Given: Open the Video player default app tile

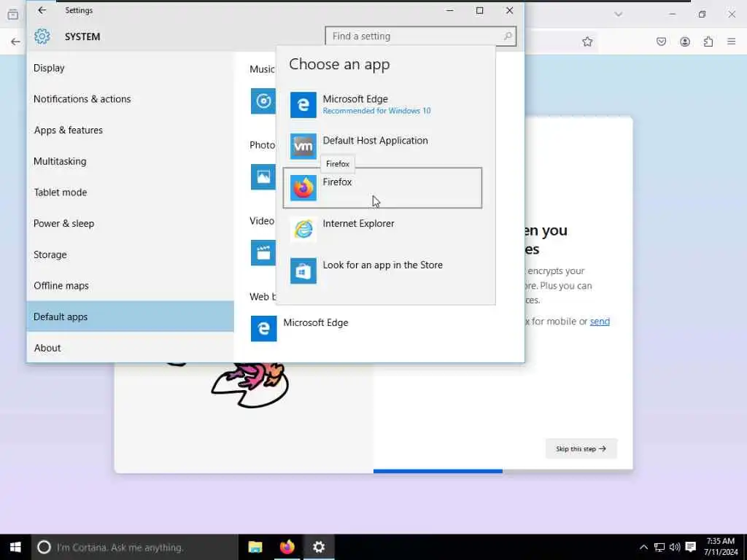Looking at the screenshot, I should click(x=263, y=252).
